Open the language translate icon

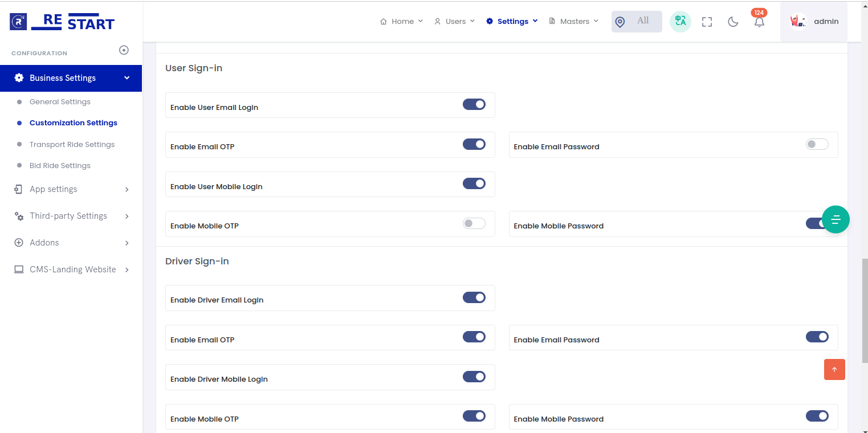pos(680,22)
